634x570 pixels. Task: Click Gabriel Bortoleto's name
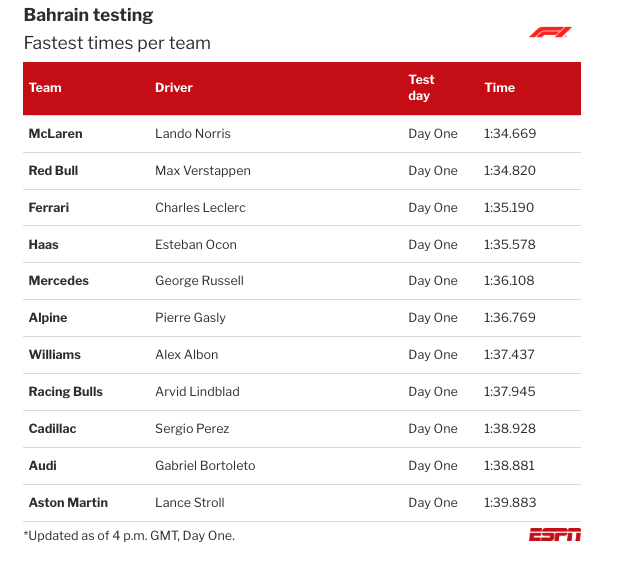pos(206,466)
